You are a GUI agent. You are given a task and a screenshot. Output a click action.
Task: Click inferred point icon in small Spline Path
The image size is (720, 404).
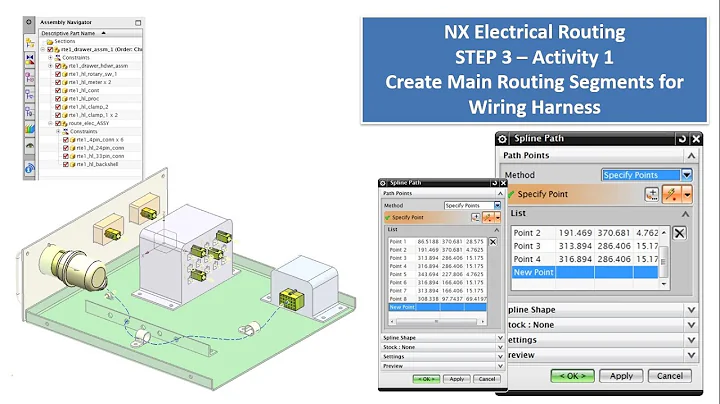[x=488, y=217]
